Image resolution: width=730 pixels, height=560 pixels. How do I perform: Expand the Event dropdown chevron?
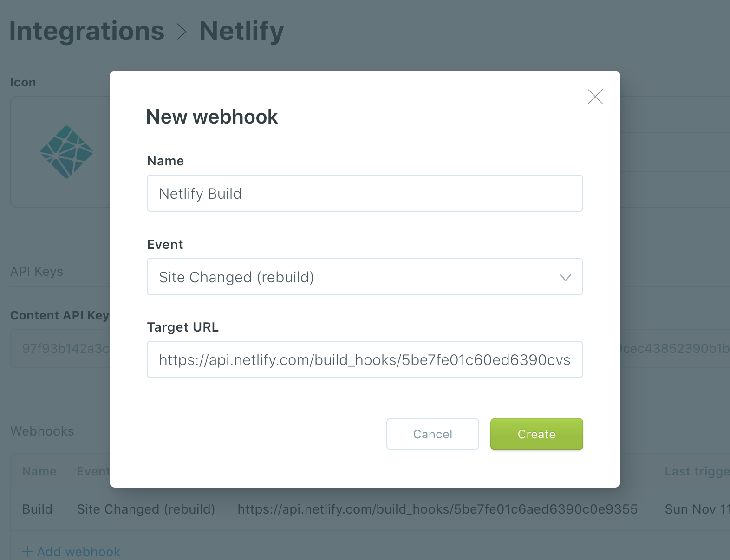tap(565, 277)
